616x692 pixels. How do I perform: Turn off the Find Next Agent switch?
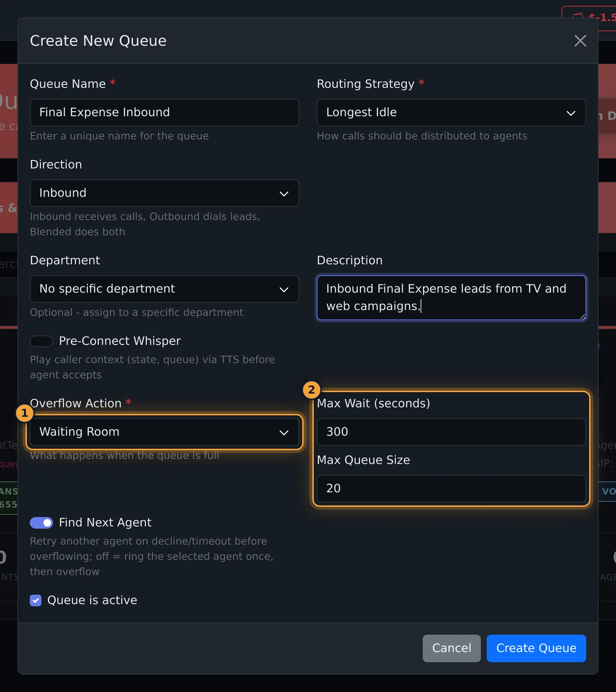pos(41,523)
